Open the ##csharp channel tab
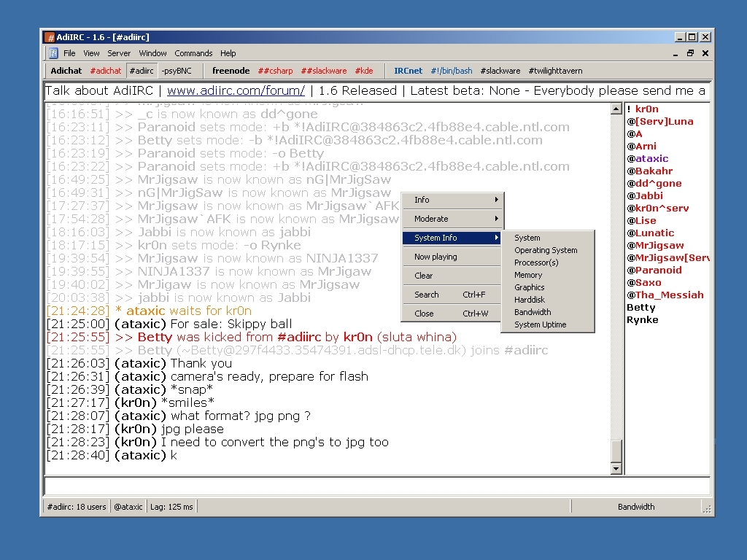747x560 pixels. pyautogui.click(x=275, y=71)
